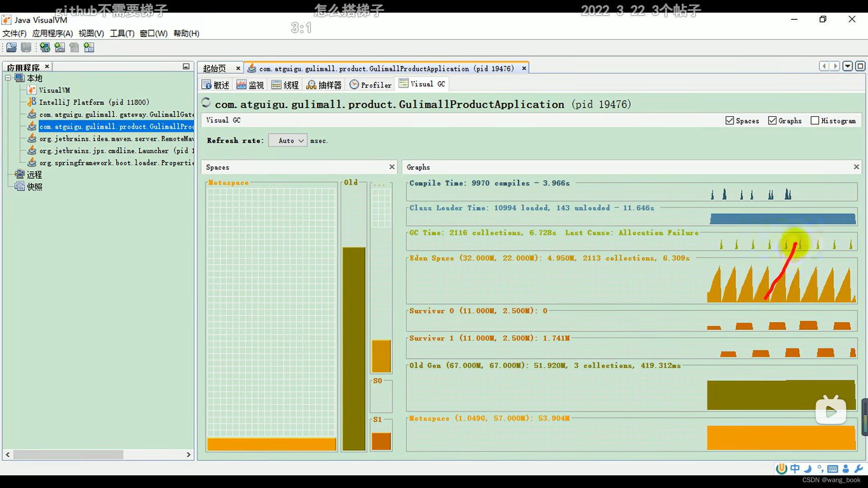Switch to the 监视 monitor tab

[250, 85]
